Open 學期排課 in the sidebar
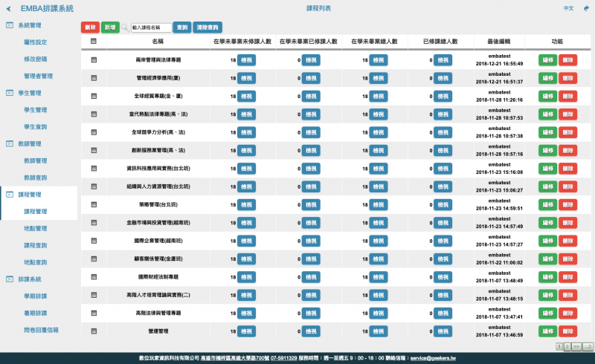Screen dimensions: 595x364 (35, 296)
